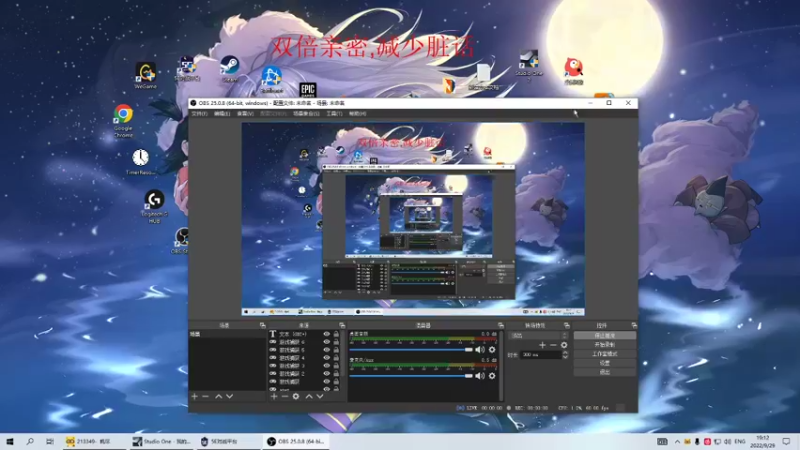The image size is (800, 450).
Task: Open the Steam desktop shortcut
Action: point(230,69)
